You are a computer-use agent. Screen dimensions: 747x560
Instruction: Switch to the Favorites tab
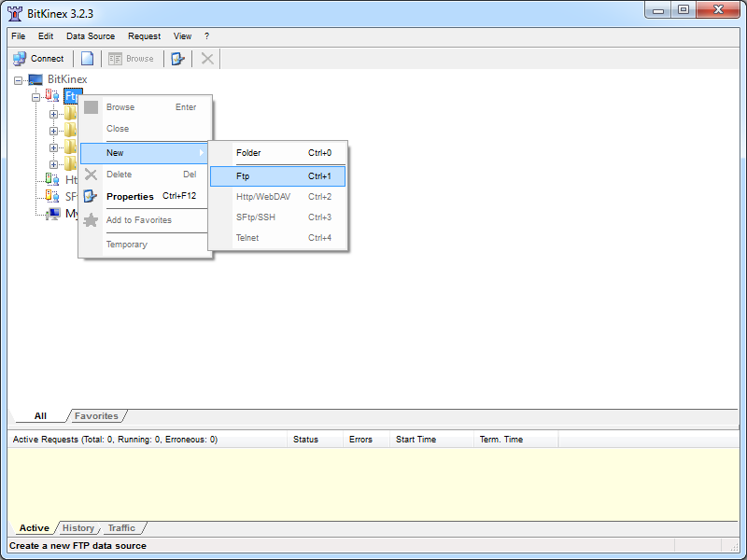pos(96,416)
